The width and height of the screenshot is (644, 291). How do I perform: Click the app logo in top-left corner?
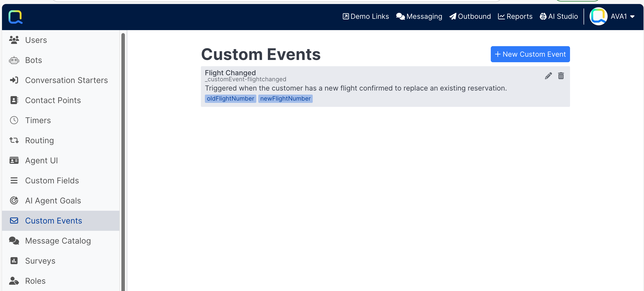(16, 17)
